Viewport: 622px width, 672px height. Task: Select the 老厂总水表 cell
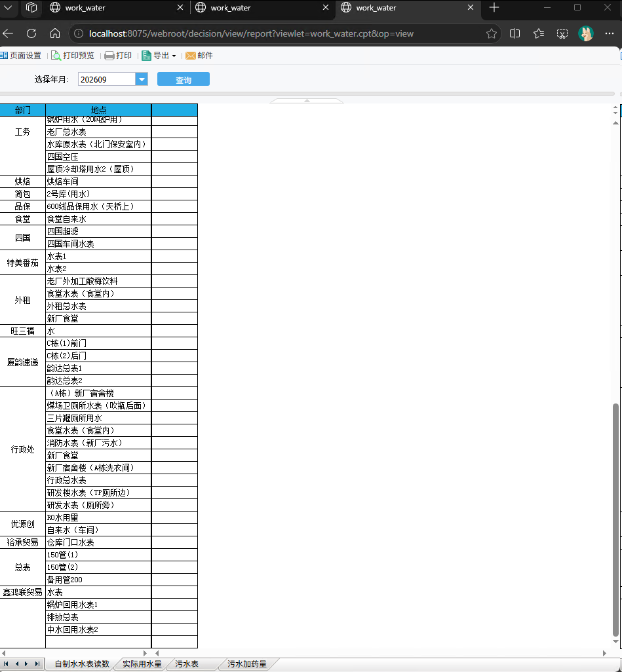click(x=99, y=132)
